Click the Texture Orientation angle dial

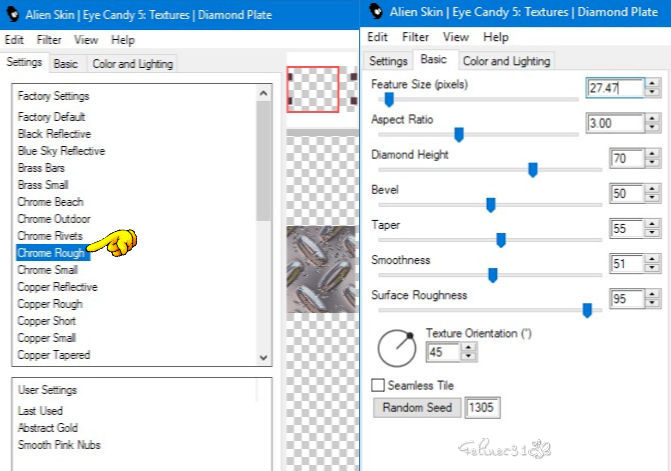397,348
